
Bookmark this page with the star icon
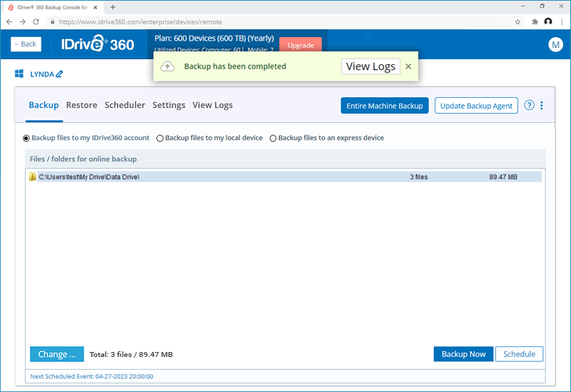[517, 22]
